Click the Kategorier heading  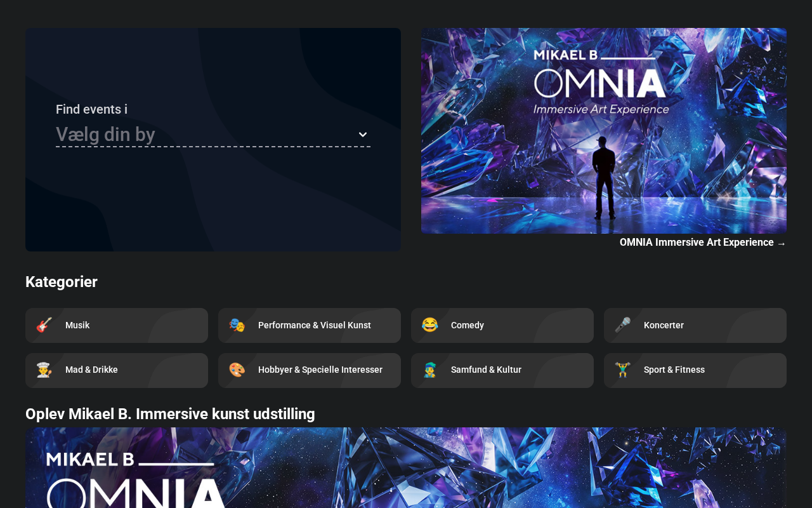click(62, 282)
